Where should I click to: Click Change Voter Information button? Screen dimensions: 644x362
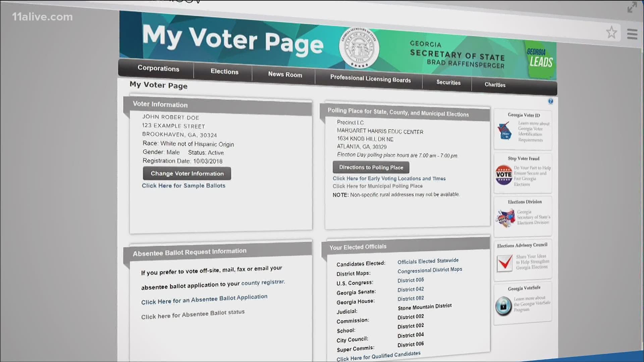[x=186, y=173]
